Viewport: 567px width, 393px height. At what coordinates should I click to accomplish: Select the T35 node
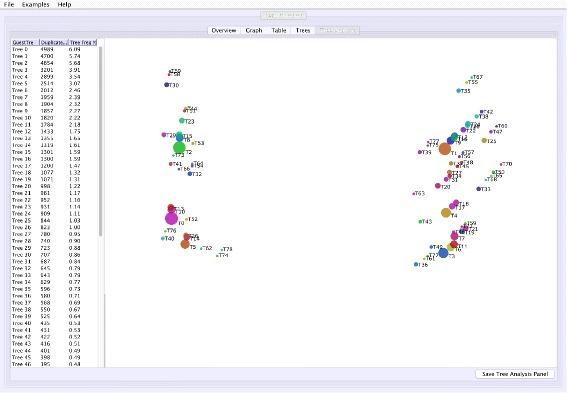pos(459,91)
